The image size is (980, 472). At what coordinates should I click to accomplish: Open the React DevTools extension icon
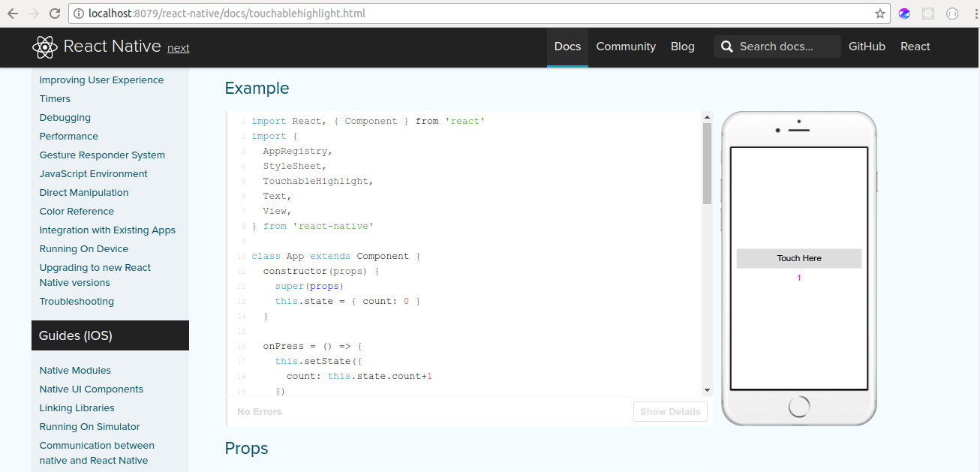point(928,14)
